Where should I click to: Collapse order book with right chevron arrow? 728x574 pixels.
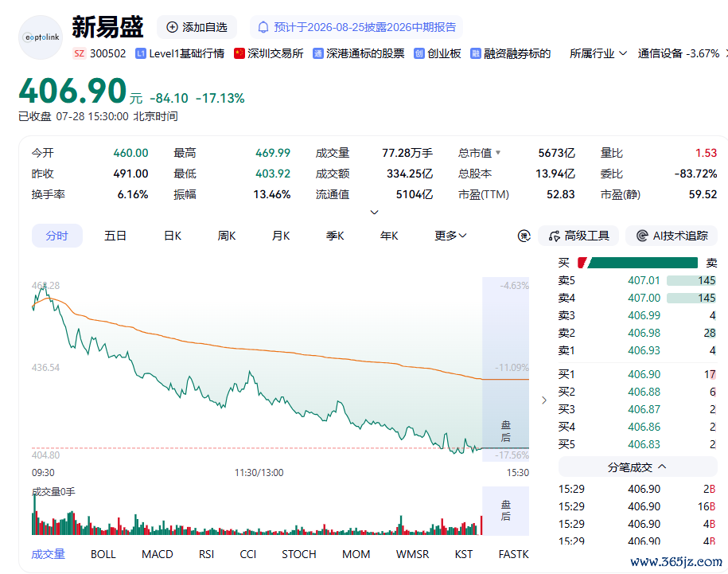[x=544, y=400]
